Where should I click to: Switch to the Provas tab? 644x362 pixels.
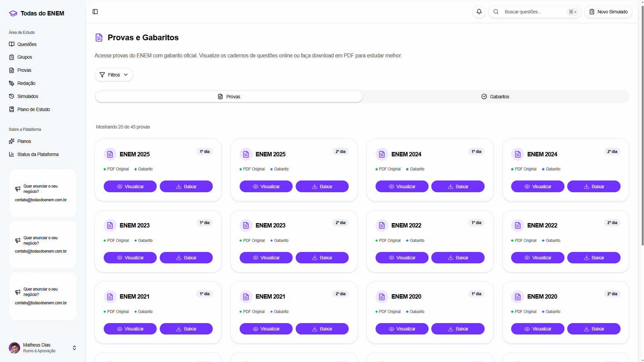click(x=229, y=97)
